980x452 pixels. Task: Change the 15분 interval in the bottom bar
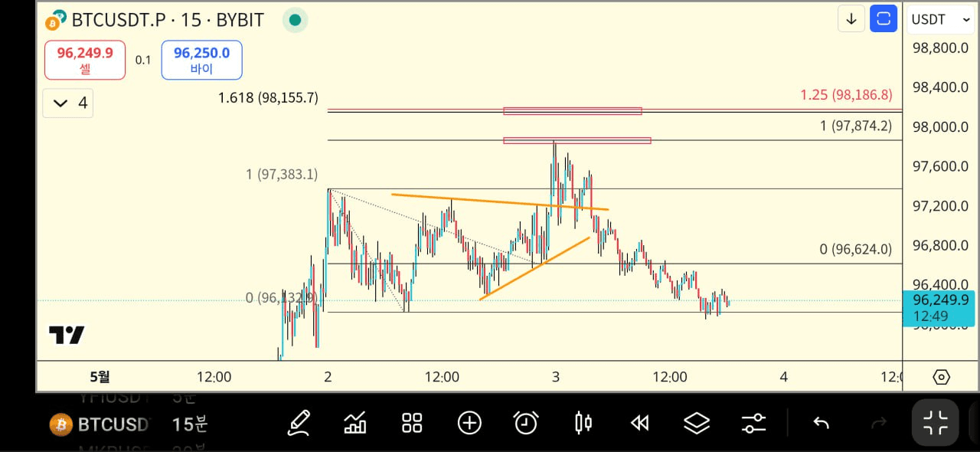tap(190, 424)
